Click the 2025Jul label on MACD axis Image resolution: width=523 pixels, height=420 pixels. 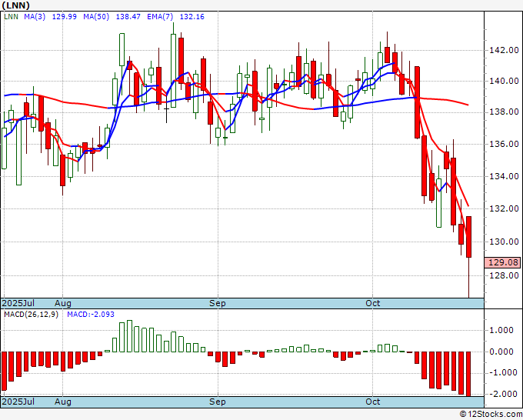(18, 402)
